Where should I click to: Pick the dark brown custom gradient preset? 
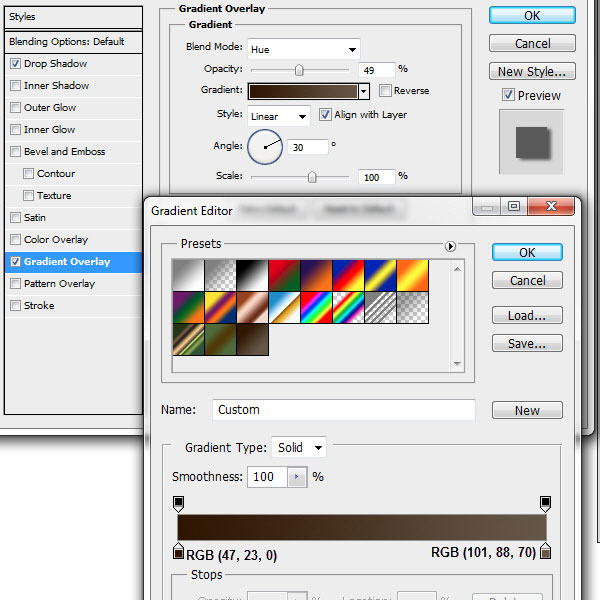click(x=252, y=339)
